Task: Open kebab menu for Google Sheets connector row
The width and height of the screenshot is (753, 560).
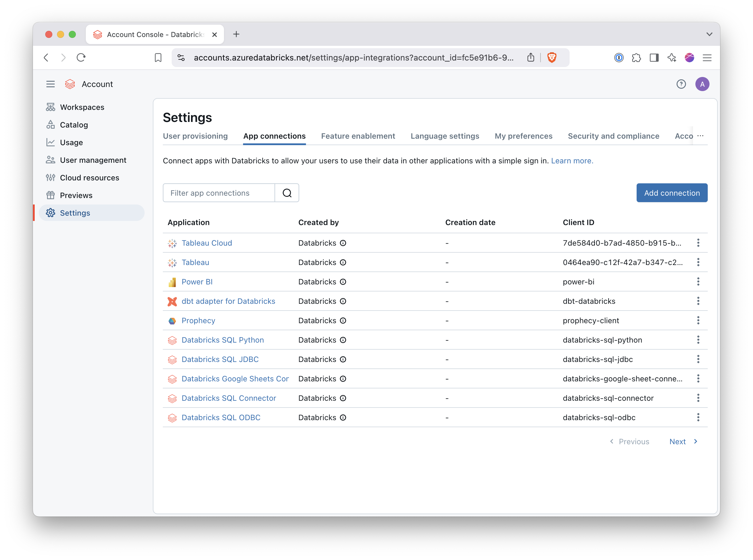Action: point(698,378)
